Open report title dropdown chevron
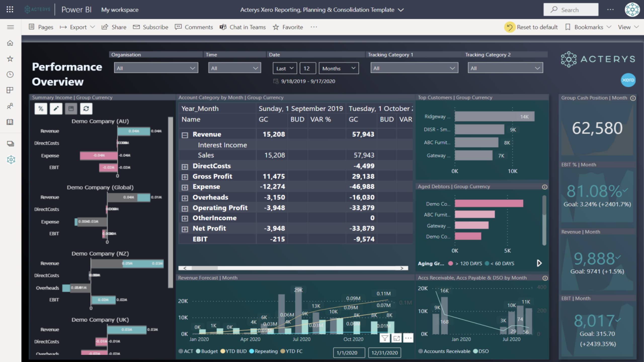The image size is (644, 362). pyautogui.click(x=401, y=10)
